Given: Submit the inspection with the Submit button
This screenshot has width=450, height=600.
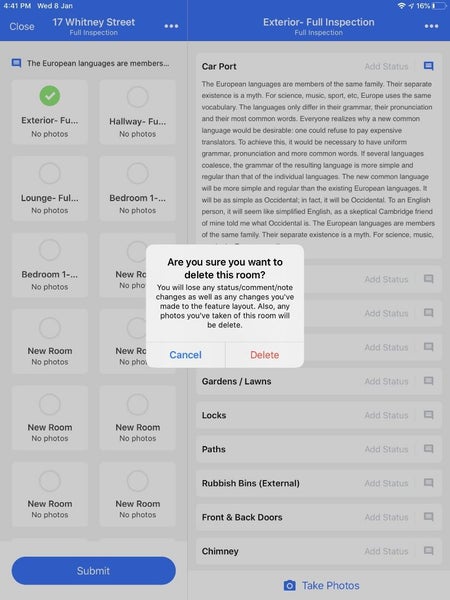Looking at the screenshot, I should (93, 571).
